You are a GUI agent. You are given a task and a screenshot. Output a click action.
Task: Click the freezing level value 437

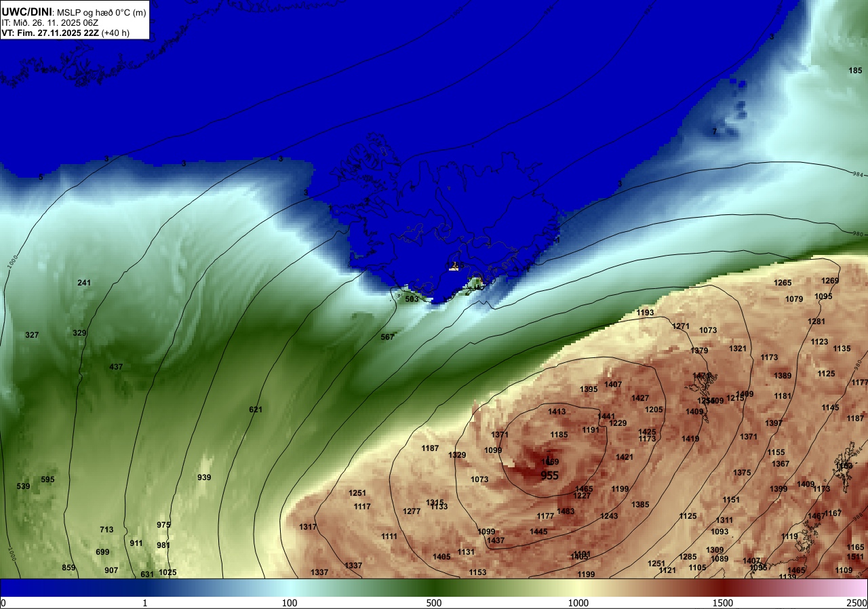116,367
